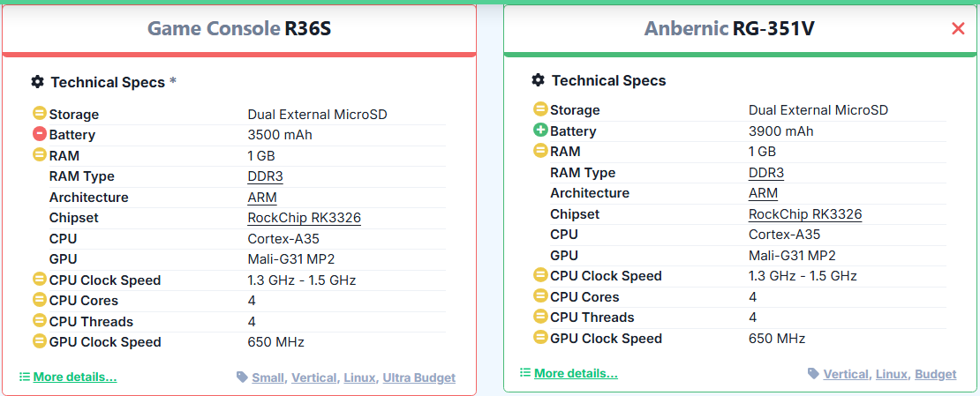Click the tag icon on the R36S card
The image size is (980, 396).
(243, 377)
